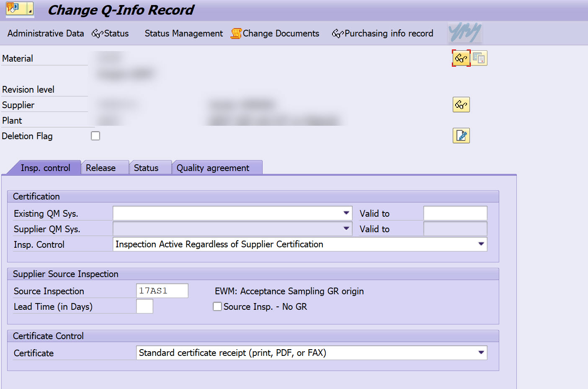The height and width of the screenshot is (389, 588).
Task: Click the Display Material glasses icon
Action: [x=461, y=58]
